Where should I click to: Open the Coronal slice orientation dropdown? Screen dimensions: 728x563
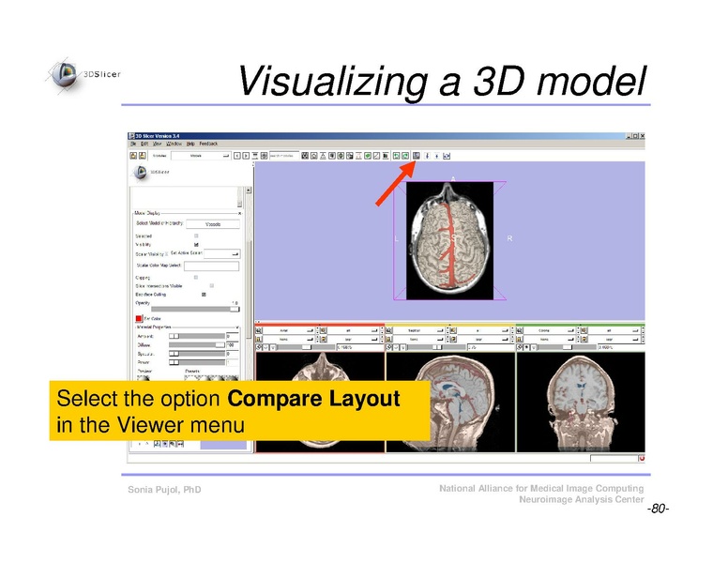click(x=550, y=330)
